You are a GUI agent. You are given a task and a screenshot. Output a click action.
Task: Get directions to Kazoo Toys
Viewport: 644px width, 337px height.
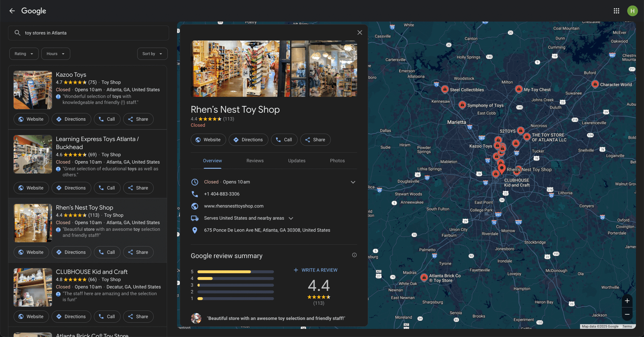pos(71,119)
